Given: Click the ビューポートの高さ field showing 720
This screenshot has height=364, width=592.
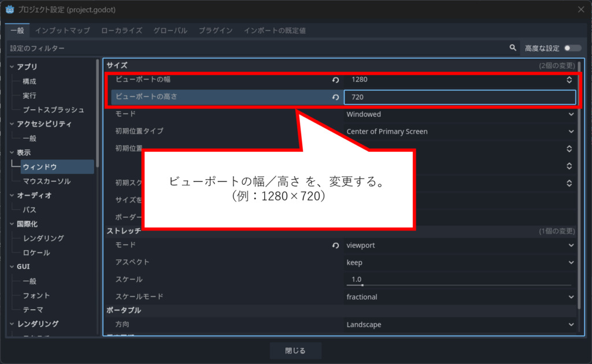Looking at the screenshot, I should tap(460, 98).
